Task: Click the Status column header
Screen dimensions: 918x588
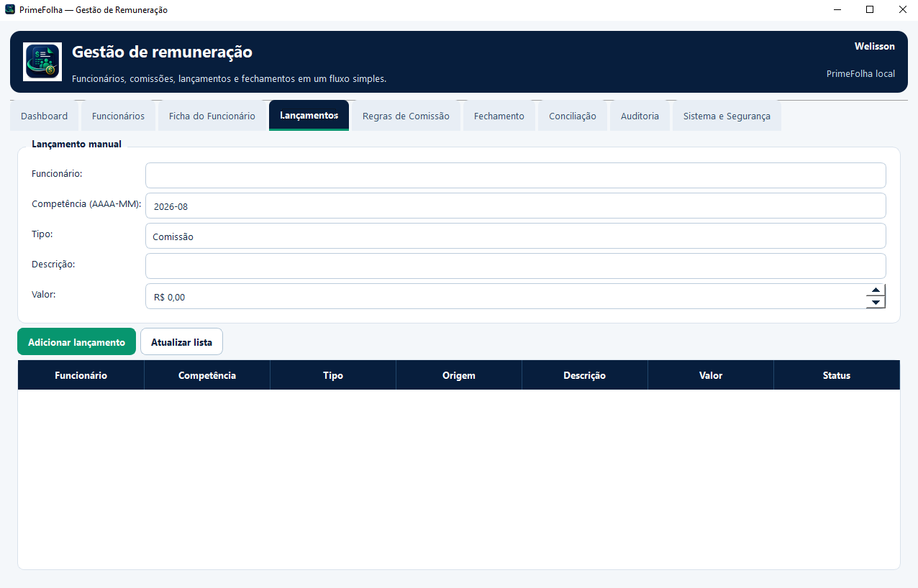Action: [x=837, y=375]
